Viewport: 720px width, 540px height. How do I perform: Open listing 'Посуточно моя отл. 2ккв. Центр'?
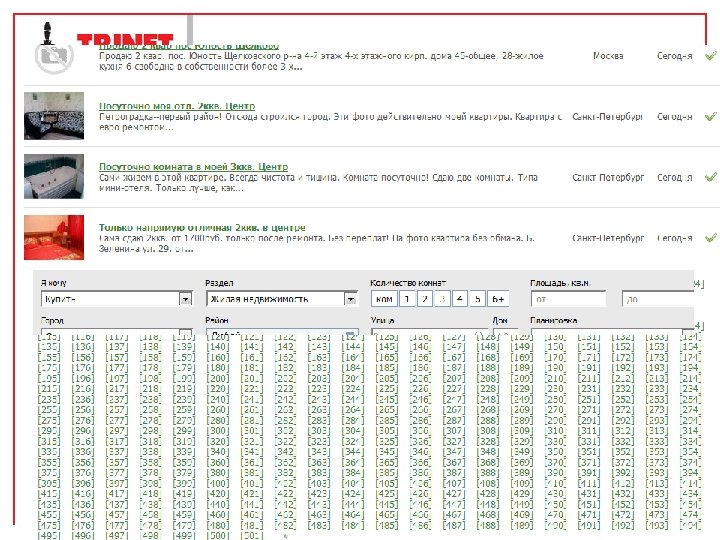tap(177, 106)
